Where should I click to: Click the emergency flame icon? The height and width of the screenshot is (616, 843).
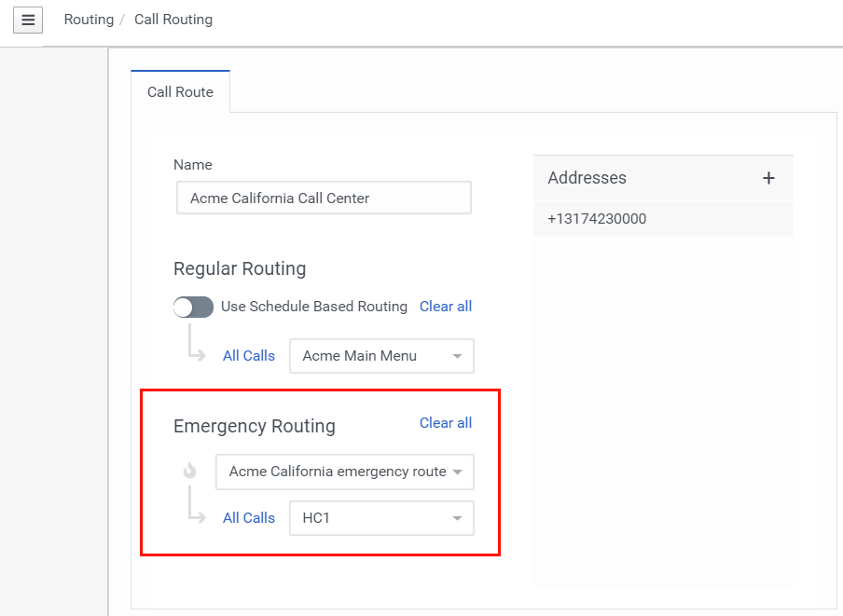(190, 472)
